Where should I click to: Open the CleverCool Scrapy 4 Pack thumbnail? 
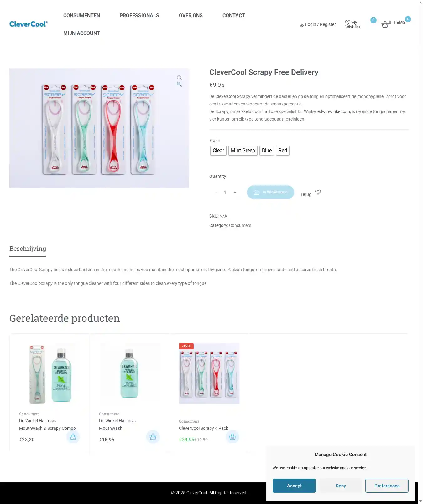pyautogui.click(x=209, y=373)
